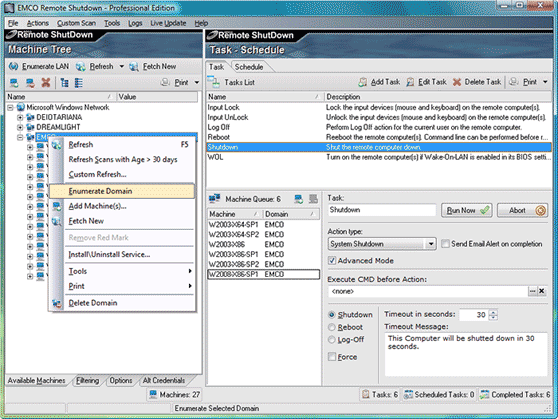This screenshot has height=419, width=558.
Task: Click the Abort button
Action: tap(522, 210)
